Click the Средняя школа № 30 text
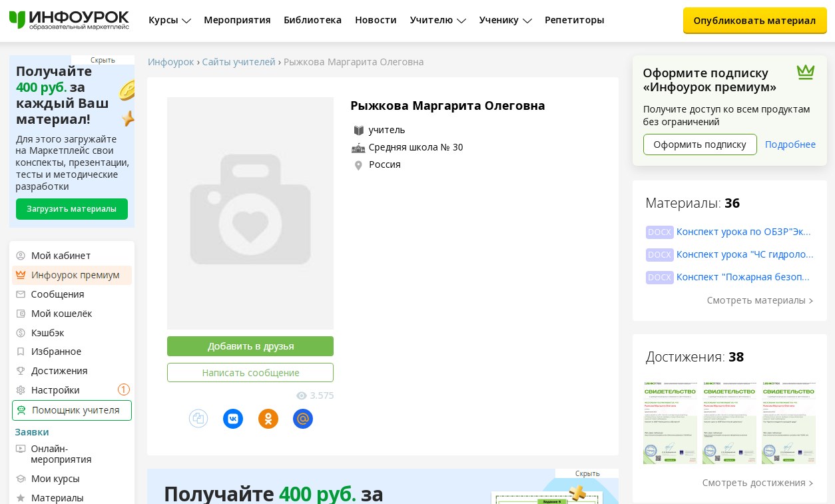The image size is (835, 504). coord(416,147)
